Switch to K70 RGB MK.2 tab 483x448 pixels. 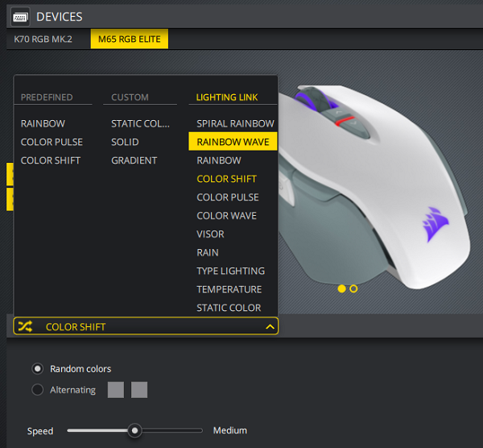[x=43, y=39]
